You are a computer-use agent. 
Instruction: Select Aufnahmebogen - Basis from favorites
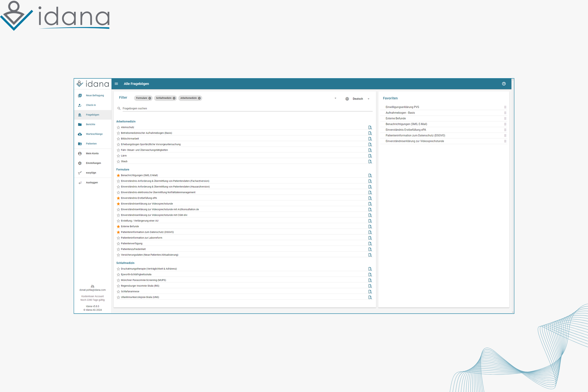pos(400,113)
